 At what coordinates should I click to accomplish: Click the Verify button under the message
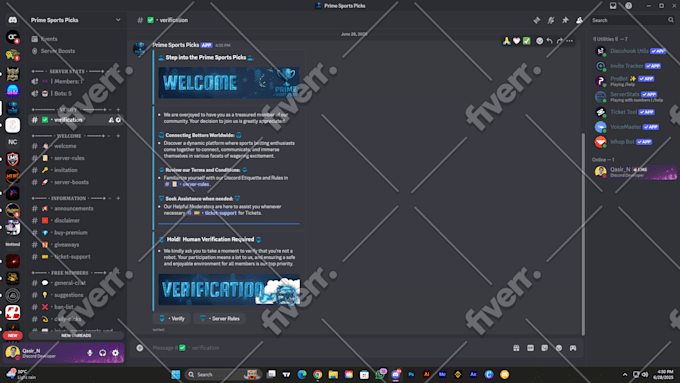(172, 318)
